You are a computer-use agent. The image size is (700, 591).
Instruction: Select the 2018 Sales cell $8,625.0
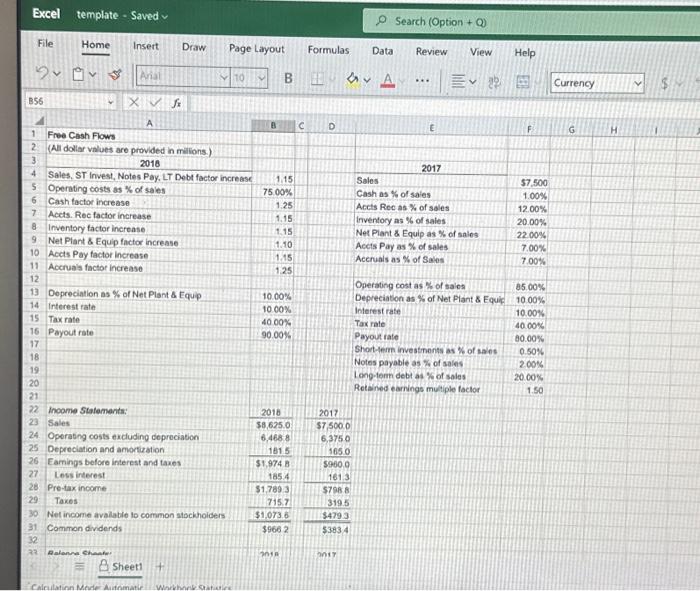click(271, 425)
